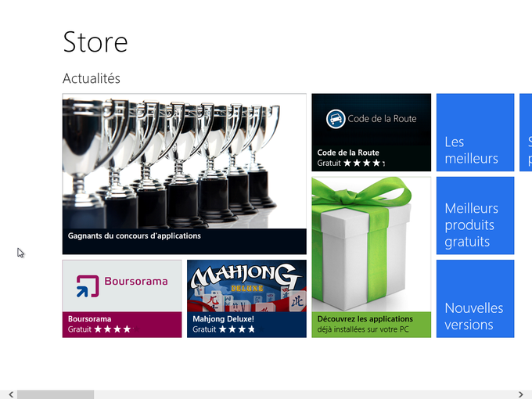
Task: Open the Mahjong Deluxe! app tile
Action: (x=246, y=299)
